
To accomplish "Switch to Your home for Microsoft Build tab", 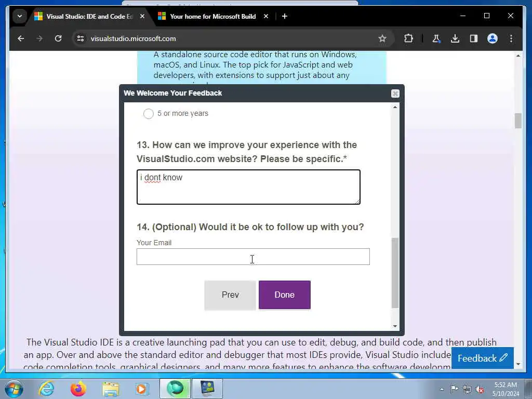I will 213,16.
